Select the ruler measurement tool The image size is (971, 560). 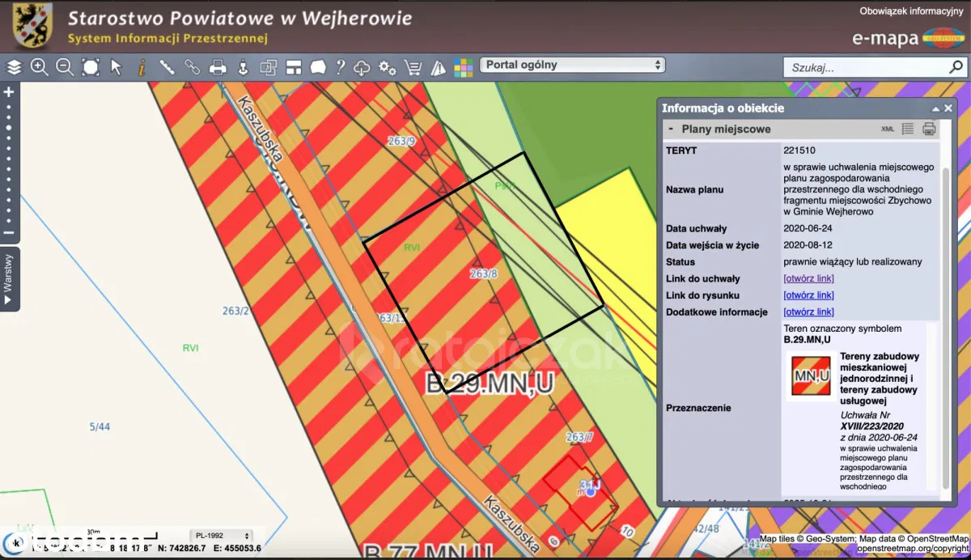pyautogui.click(x=167, y=67)
